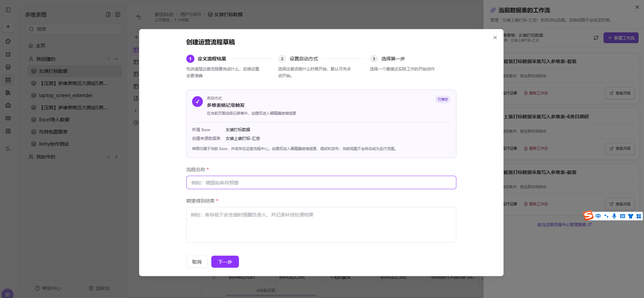Screen dimensions: 644x298
Task: Open 回收站 at sidebar bottom
Action: click(99, 288)
